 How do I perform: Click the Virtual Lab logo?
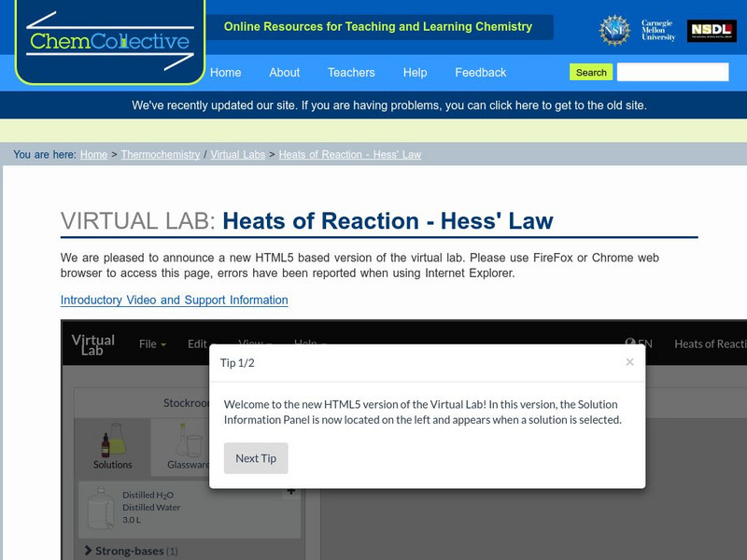click(x=92, y=343)
